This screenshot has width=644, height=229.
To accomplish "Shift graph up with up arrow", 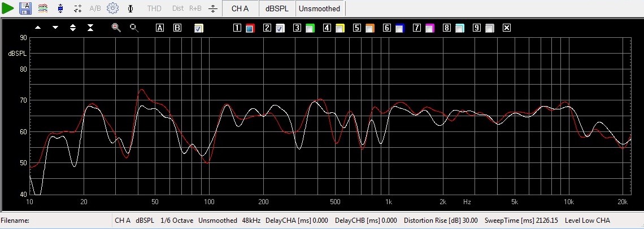I will click(x=38, y=28).
